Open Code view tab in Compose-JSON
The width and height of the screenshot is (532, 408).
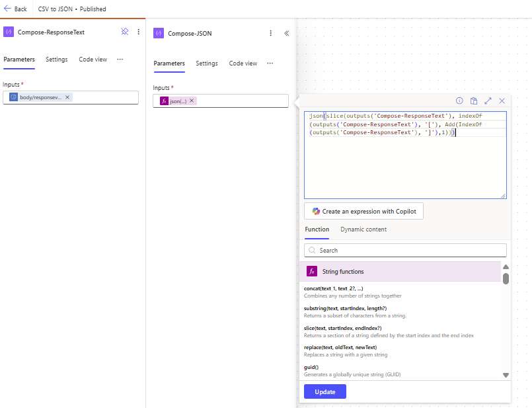pyautogui.click(x=243, y=63)
